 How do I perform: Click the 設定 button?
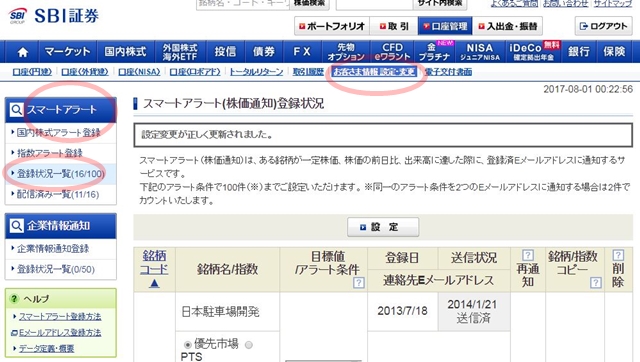pos(383,227)
